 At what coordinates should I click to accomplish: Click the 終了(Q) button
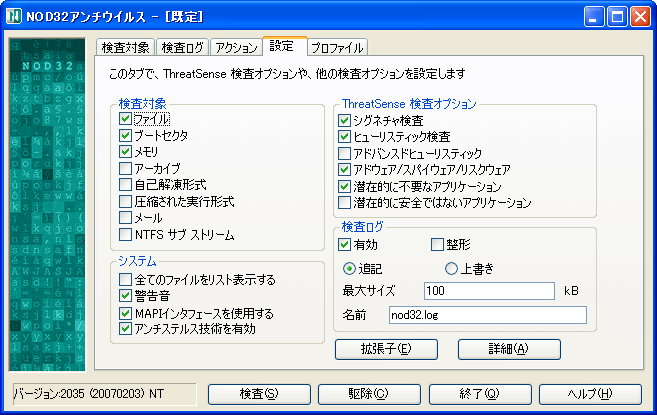click(x=480, y=394)
